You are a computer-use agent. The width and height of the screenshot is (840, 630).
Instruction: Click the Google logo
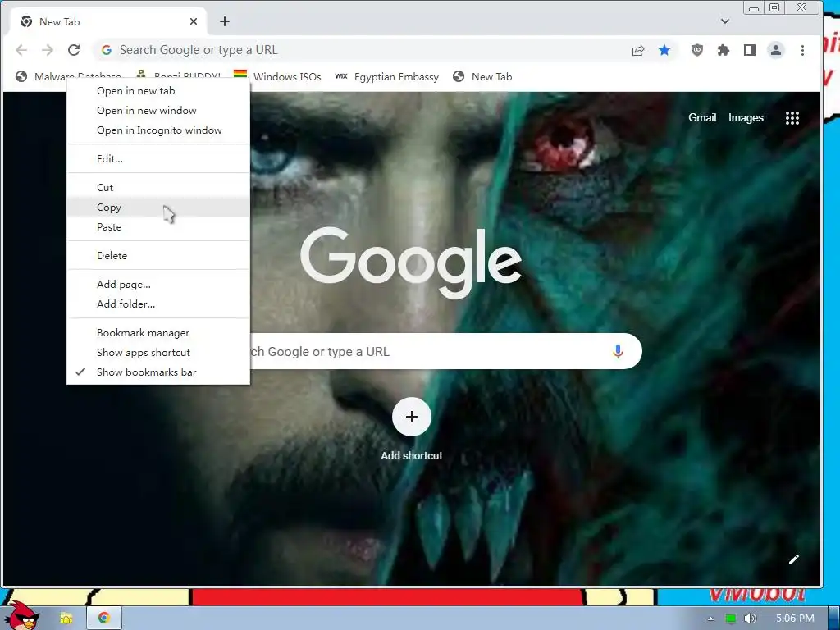tap(411, 262)
